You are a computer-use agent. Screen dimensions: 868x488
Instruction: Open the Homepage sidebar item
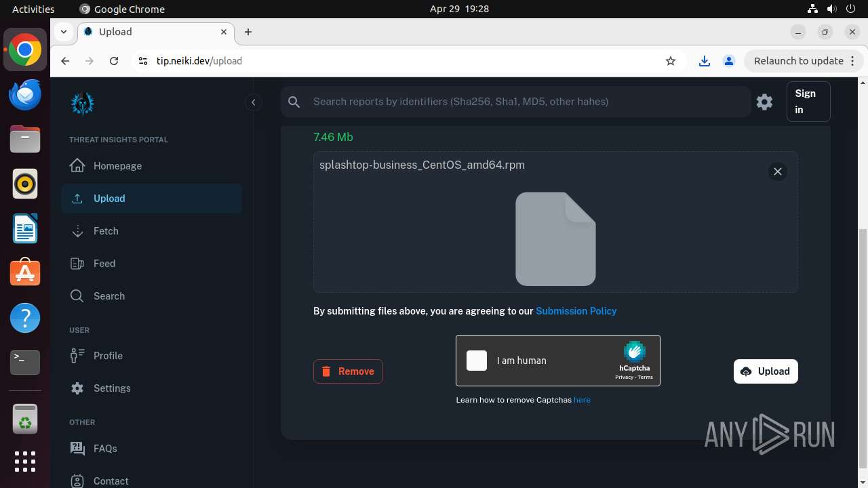coord(151,166)
